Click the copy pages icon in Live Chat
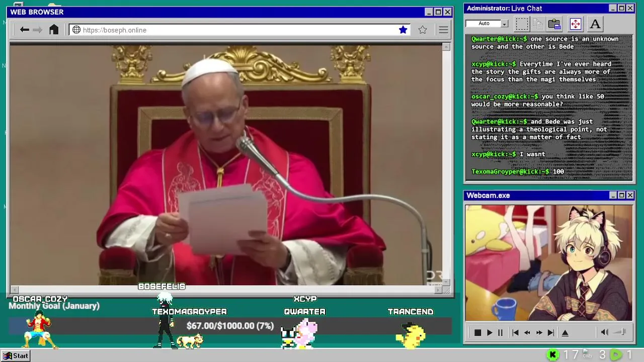644x362 pixels. [538, 24]
